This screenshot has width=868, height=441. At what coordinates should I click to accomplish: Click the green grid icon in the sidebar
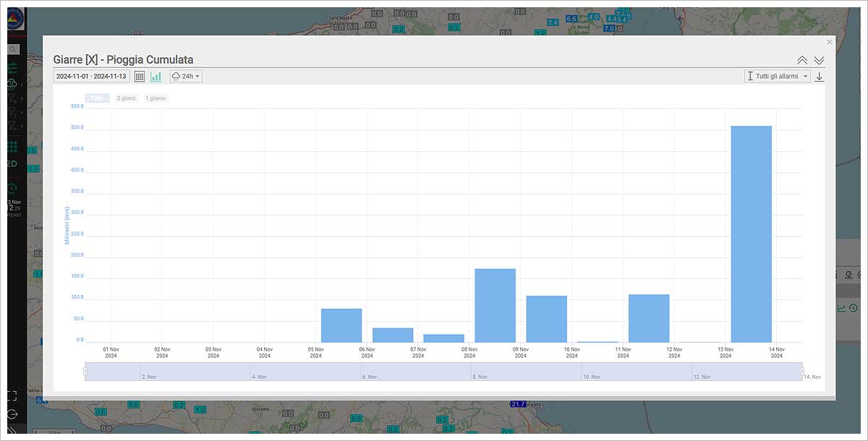[12, 146]
